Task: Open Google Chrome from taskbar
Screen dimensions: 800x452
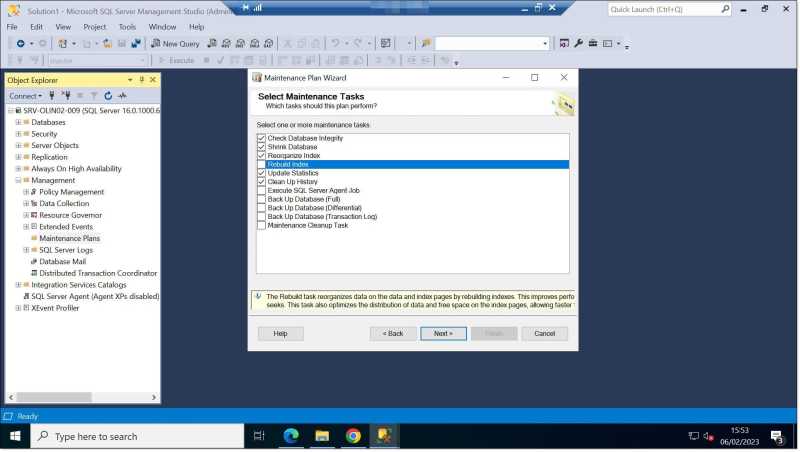Action: coord(353,436)
